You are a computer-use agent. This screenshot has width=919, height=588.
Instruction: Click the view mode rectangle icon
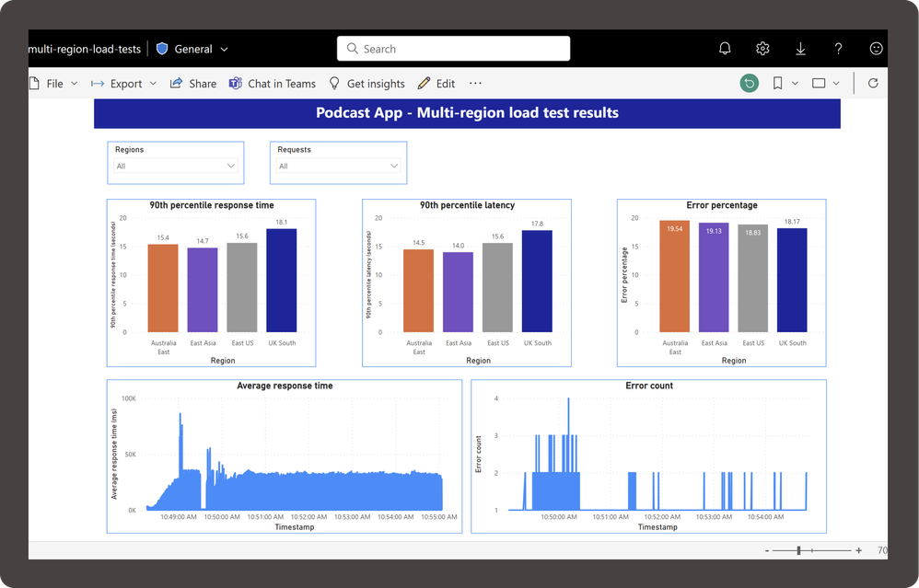click(x=819, y=83)
